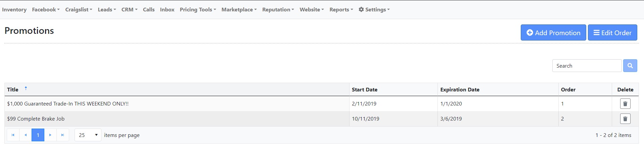Go to the previous page arrow
The image size is (644, 146).
click(26, 135)
